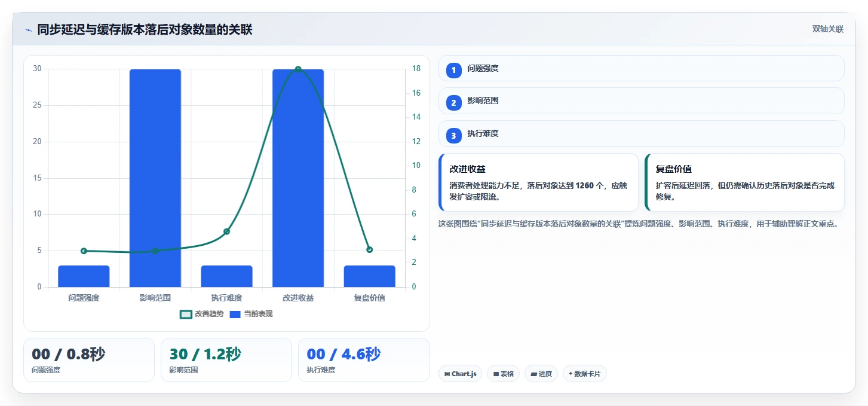Click the 复盘价值 card heading
The width and height of the screenshot is (868, 406).
[674, 169]
